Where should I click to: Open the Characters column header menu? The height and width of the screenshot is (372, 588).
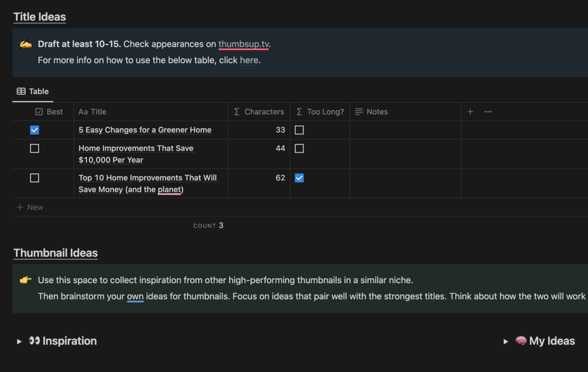click(x=259, y=112)
